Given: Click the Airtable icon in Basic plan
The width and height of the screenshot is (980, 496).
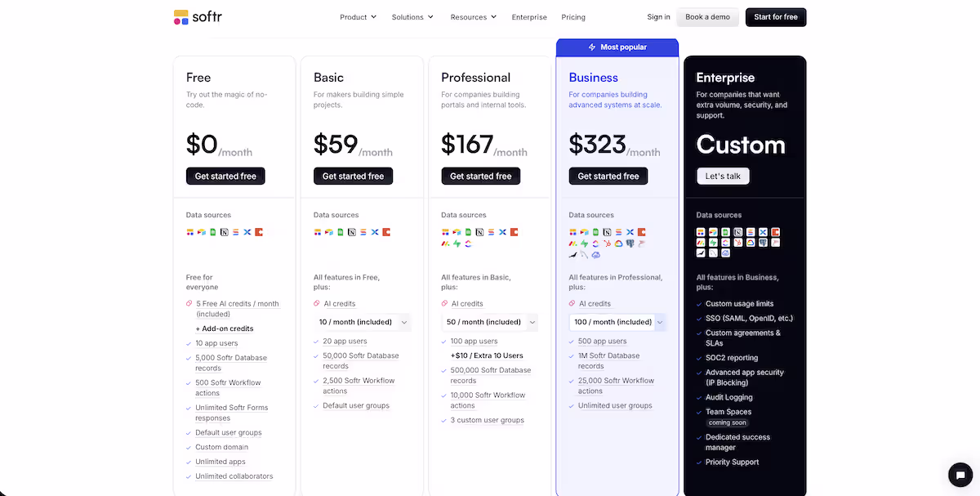Looking at the screenshot, I should (329, 232).
